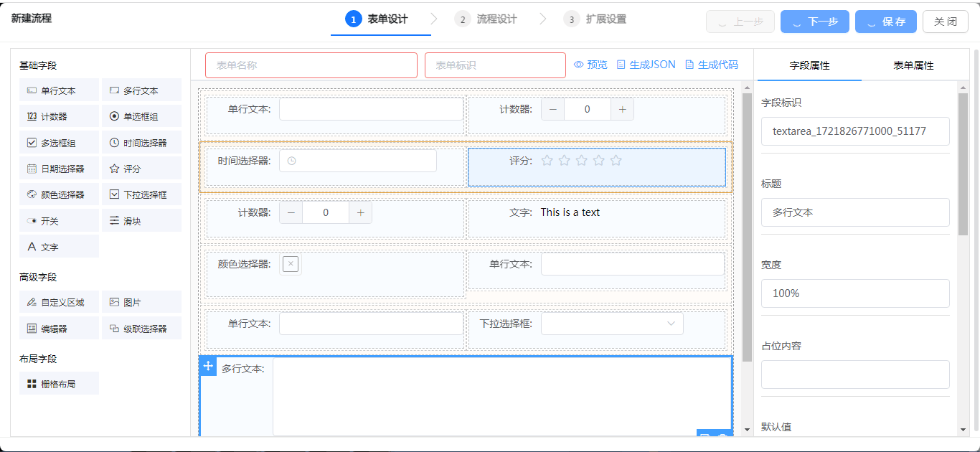This screenshot has width=980, height=452.
Task: Click the 单行文本 input beside 下拉选择框
Action: [371, 324]
